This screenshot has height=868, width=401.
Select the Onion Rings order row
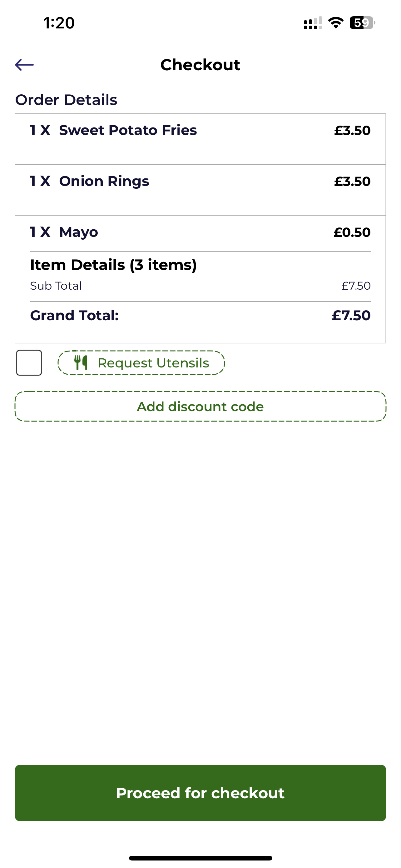[x=200, y=190]
